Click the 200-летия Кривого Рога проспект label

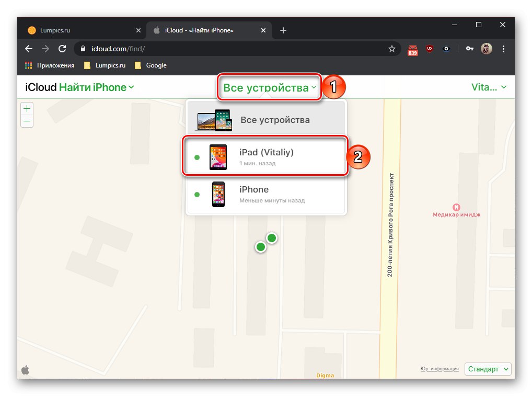390,225
